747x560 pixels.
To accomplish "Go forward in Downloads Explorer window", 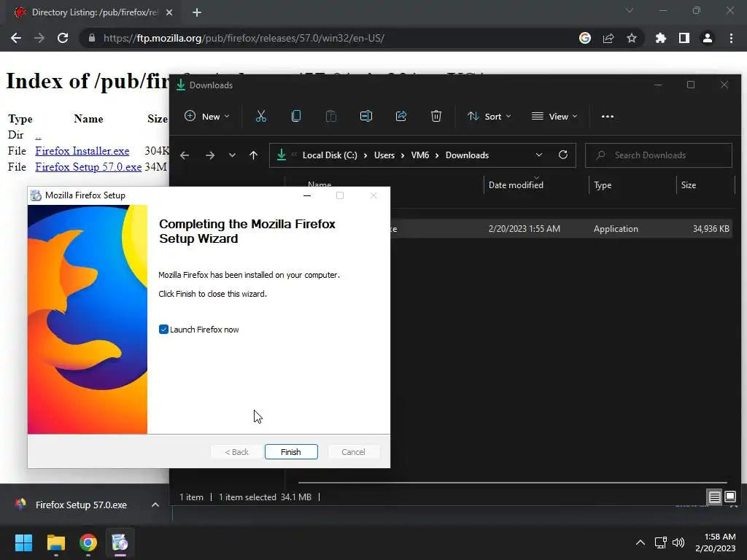I will pyautogui.click(x=209, y=155).
